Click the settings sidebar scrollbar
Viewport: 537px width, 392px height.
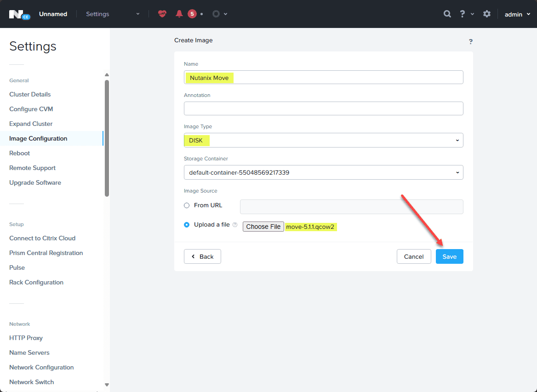pyautogui.click(x=107, y=138)
